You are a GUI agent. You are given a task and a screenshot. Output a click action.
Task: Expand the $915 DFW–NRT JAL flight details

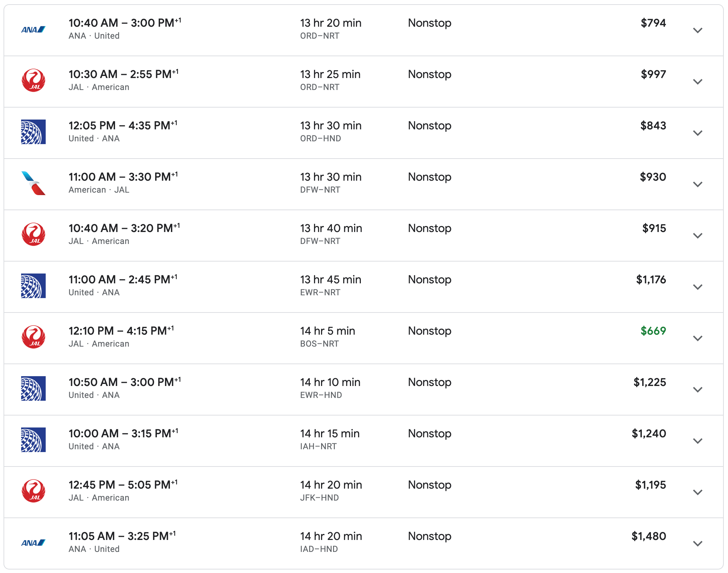(x=697, y=236)
